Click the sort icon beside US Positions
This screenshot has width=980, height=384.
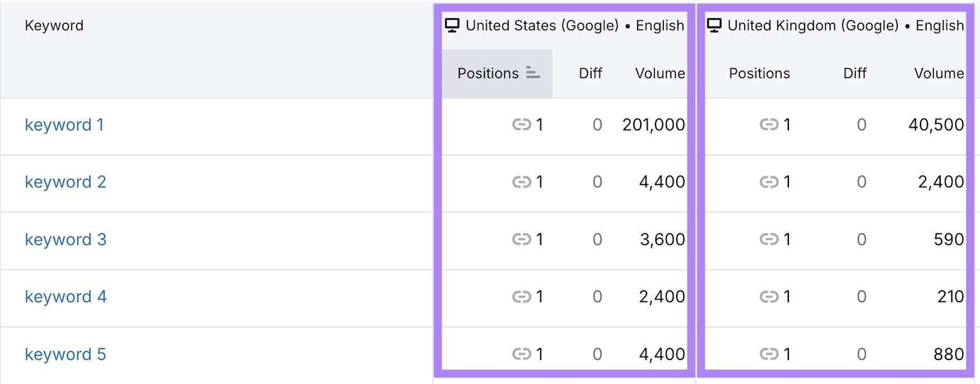click(533, 73)
